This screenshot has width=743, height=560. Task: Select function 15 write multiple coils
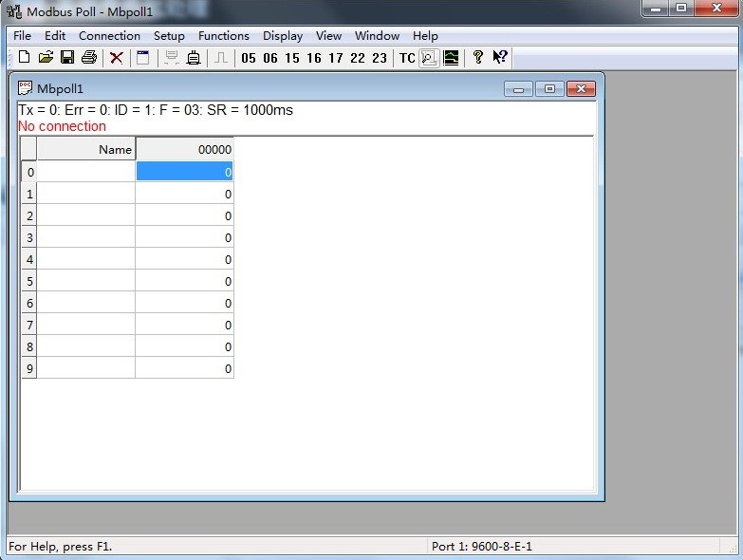tap(292, 58)
